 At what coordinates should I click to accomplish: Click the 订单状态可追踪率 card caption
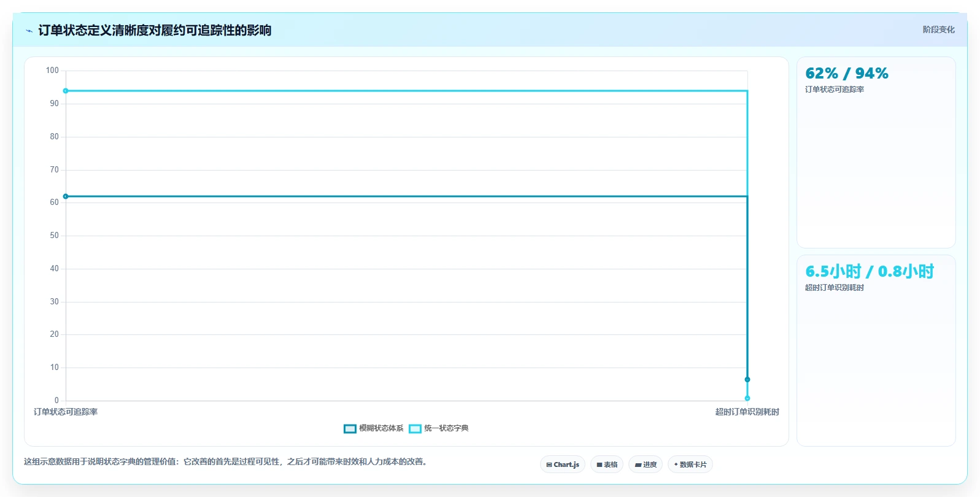click(x=835, y=90)
